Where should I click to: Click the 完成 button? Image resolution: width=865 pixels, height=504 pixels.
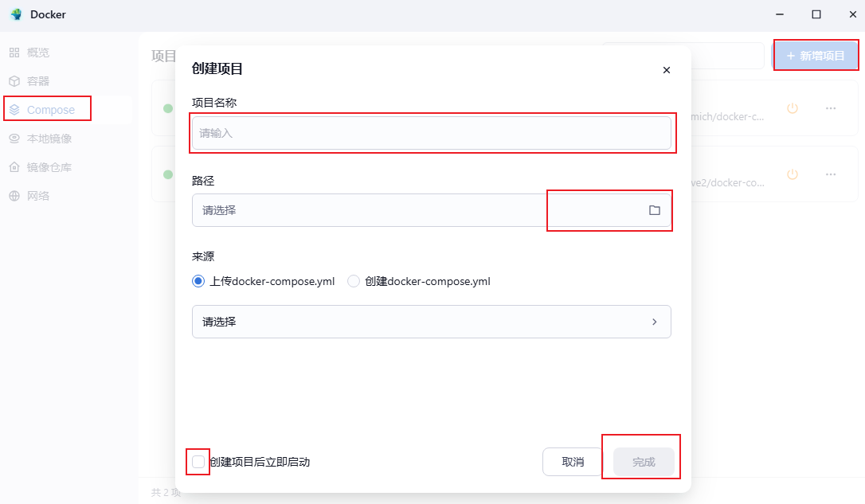[x=644, y=462]
